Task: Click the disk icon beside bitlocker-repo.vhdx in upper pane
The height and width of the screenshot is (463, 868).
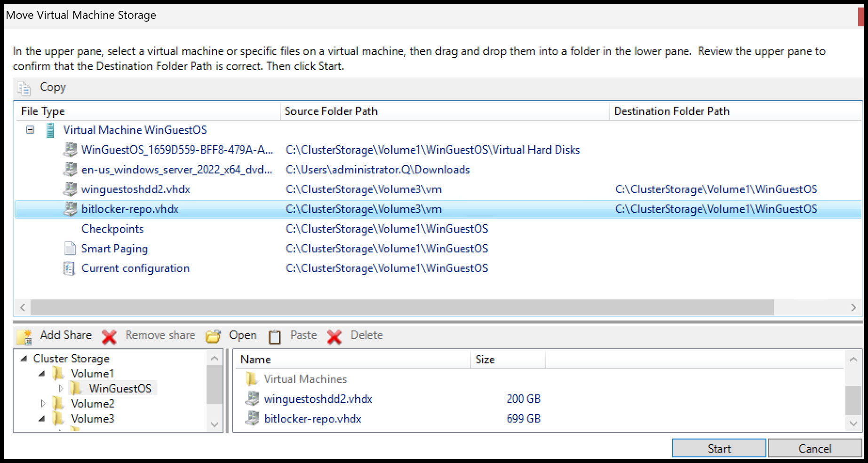Action: pyautogui.click(x=70, y=209)
